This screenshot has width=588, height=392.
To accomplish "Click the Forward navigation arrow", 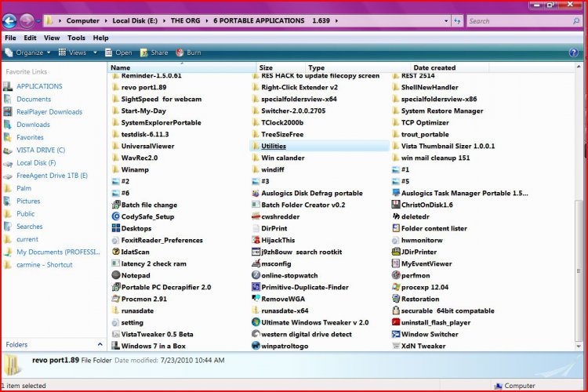I will point(27,20).
